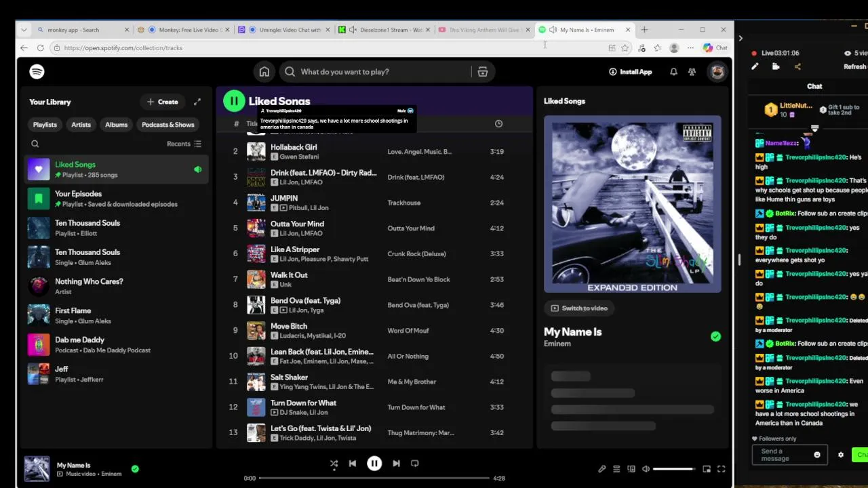
Task: Open My Name Is title in now playing panel
Action: 572,332
